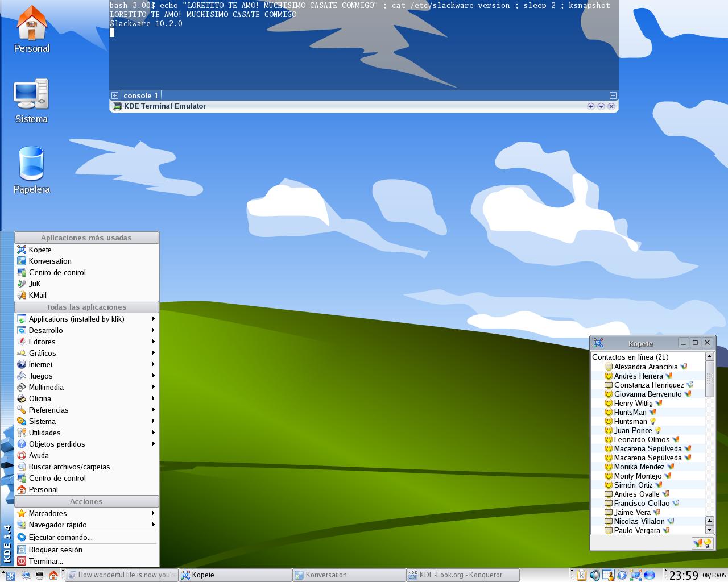
Task: Click the MSN account status icon in Kopete
Action: point(697,543)
